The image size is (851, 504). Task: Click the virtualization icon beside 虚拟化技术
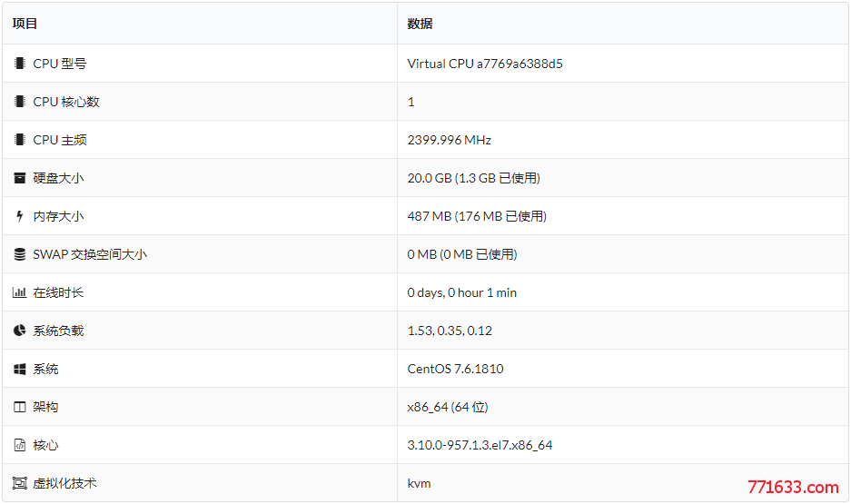click(x=20, y=483)
